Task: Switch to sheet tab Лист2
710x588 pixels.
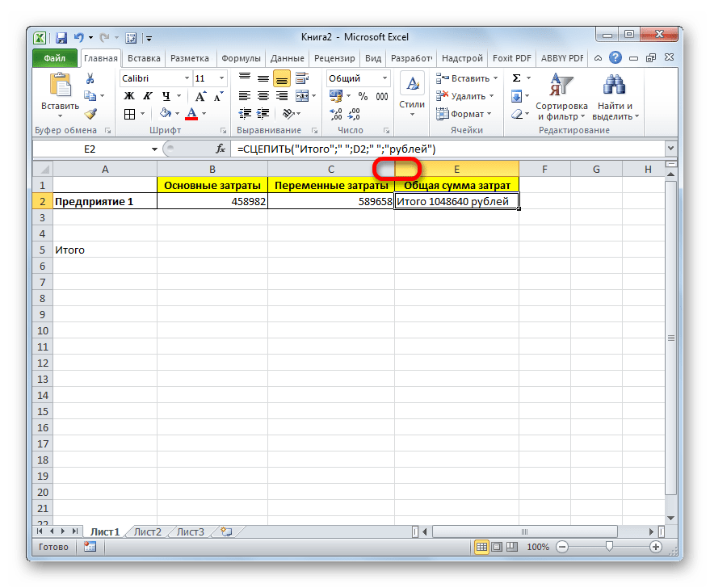Action: [x=148, y=531]
